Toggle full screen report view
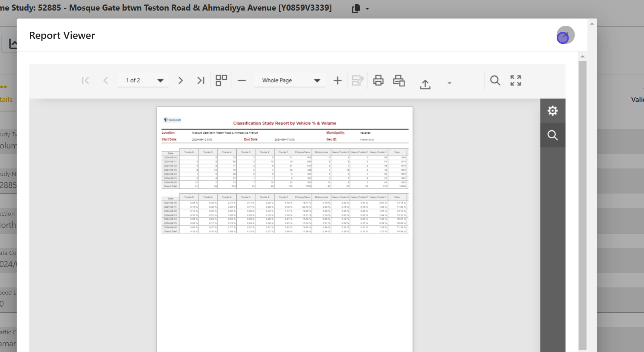This screenshot has width=644, height=352. coord(515,80)
